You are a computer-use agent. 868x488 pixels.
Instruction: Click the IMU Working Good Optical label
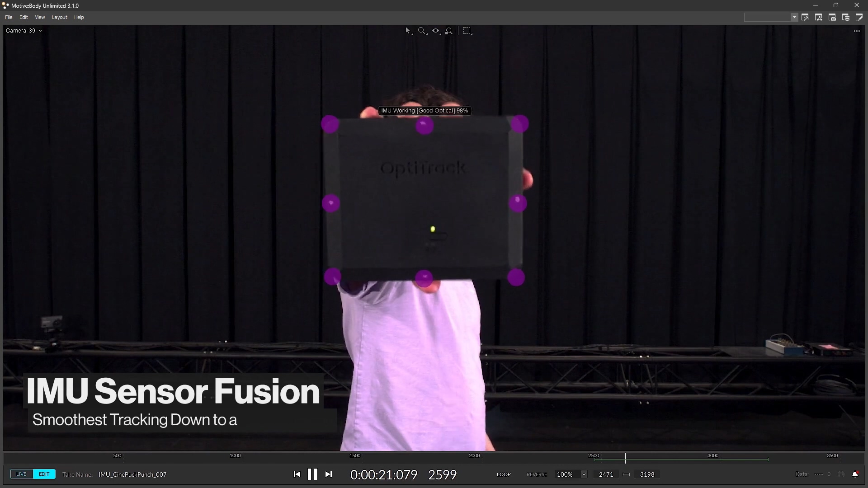[x=425, y=111]
